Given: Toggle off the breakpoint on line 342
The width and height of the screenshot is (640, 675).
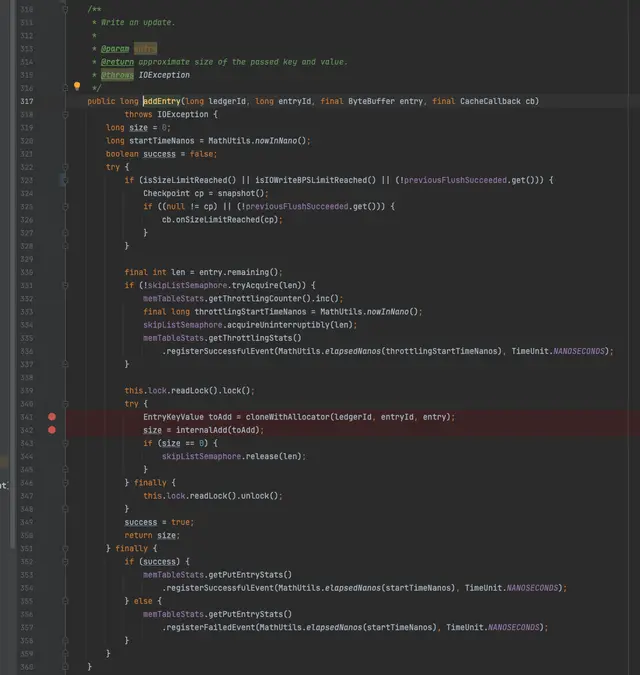Looking at the screenshot, I should coord(52,430).
